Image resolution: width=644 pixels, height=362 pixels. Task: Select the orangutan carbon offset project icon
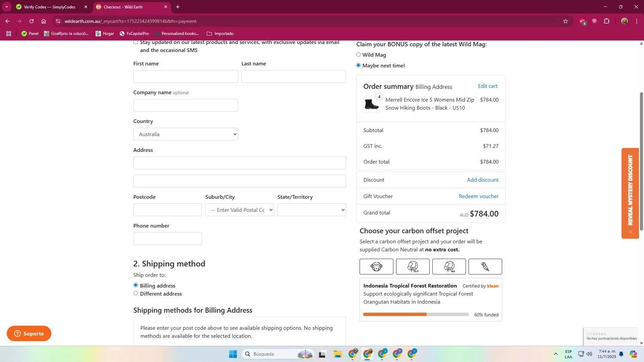coord(376,267)
